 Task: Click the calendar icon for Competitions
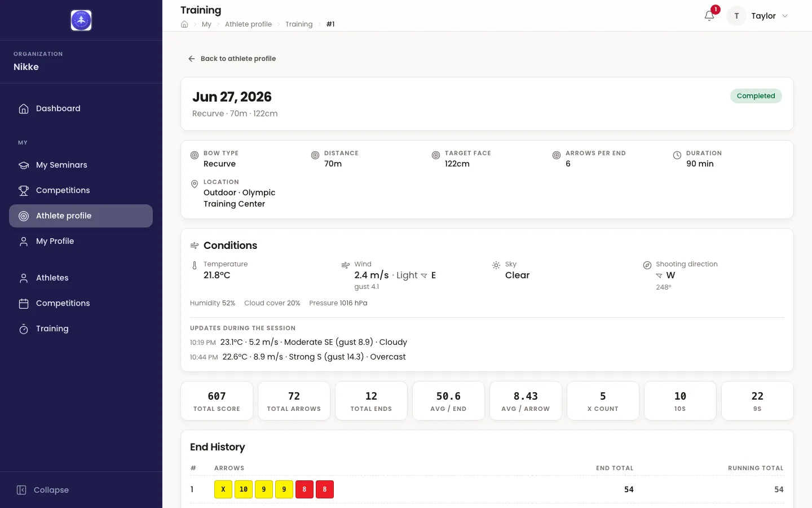(x=24, y=303)
